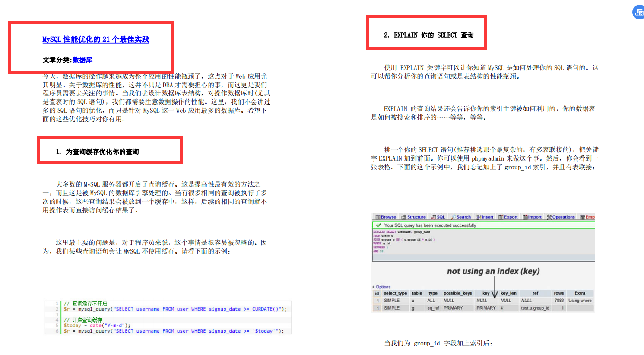Click the line '当我们为 group_id 字段加上索引后：'

tap(438, 343)
